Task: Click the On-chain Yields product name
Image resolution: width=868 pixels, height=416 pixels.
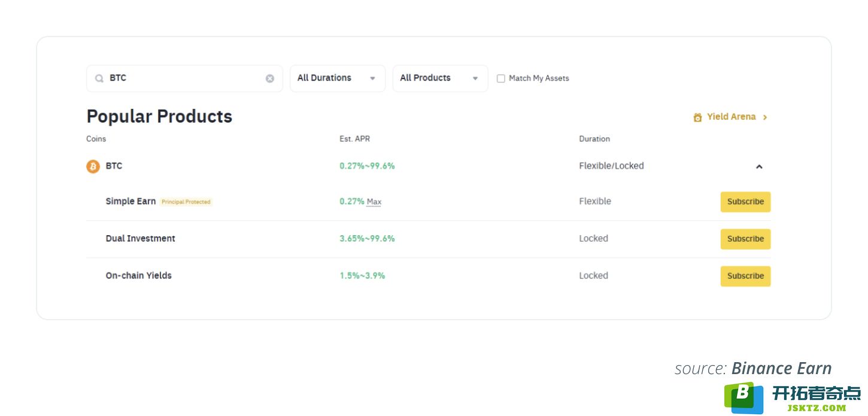Action: click(139, 275)
